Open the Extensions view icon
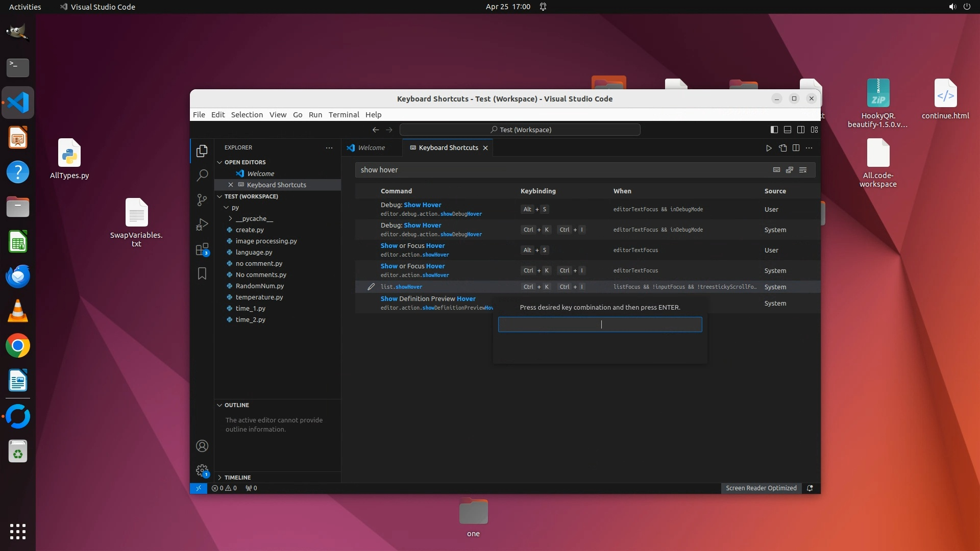980x551 pixels. 202,249
